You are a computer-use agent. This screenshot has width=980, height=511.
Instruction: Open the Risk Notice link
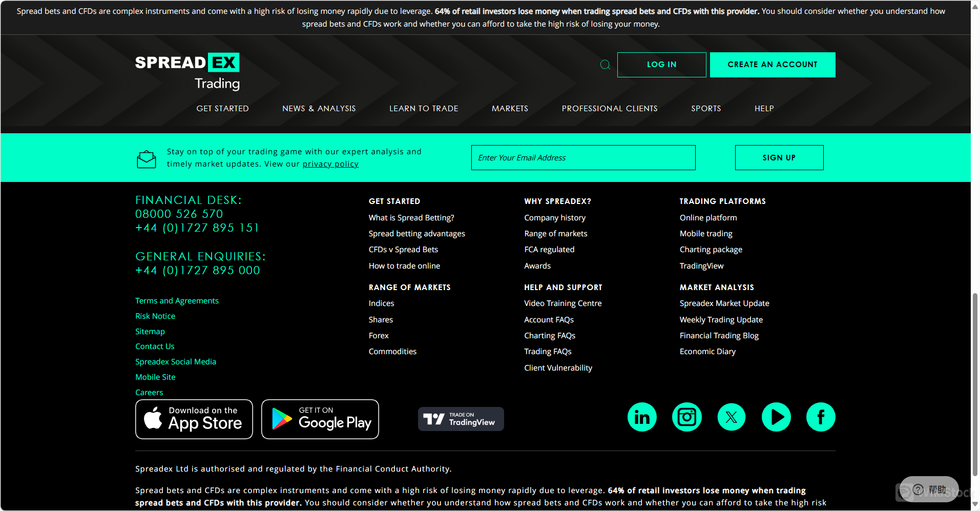pos(155,316)
